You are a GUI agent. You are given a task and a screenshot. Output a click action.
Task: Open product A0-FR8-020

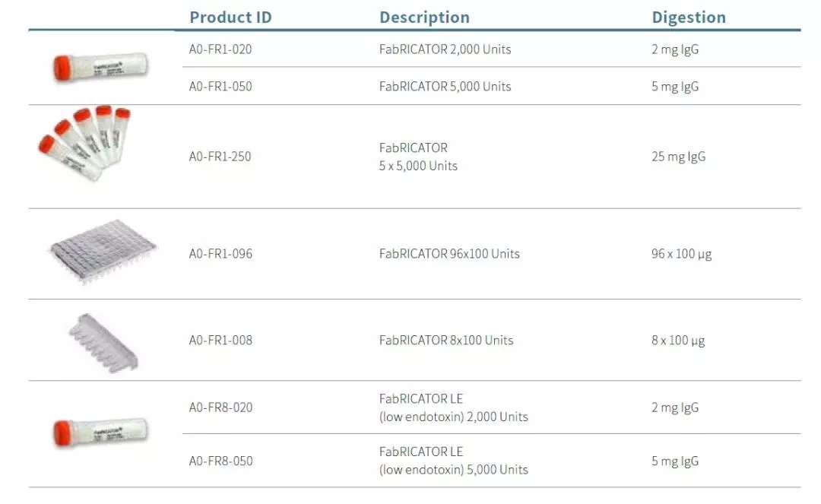(220, 407)
